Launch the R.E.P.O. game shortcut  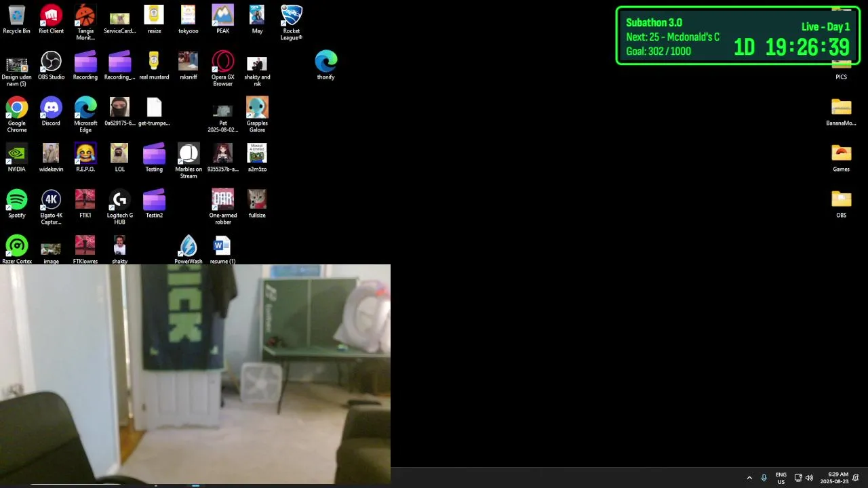pos(85,158)
